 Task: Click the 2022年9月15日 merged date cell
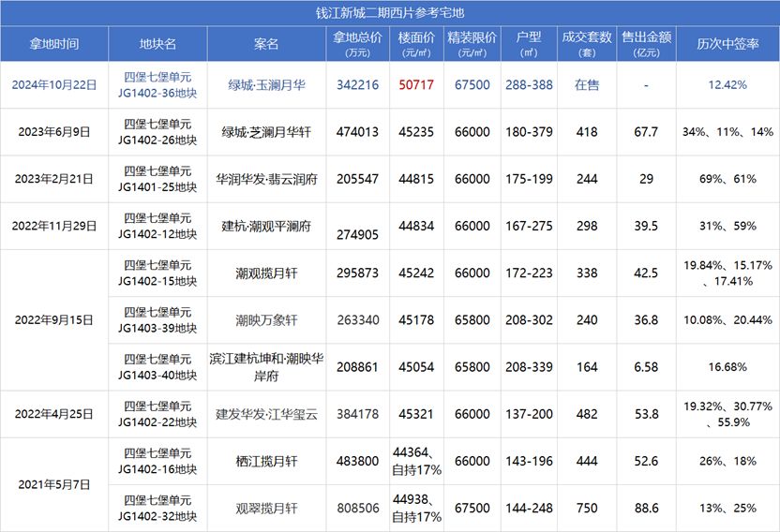coord(54,320)
